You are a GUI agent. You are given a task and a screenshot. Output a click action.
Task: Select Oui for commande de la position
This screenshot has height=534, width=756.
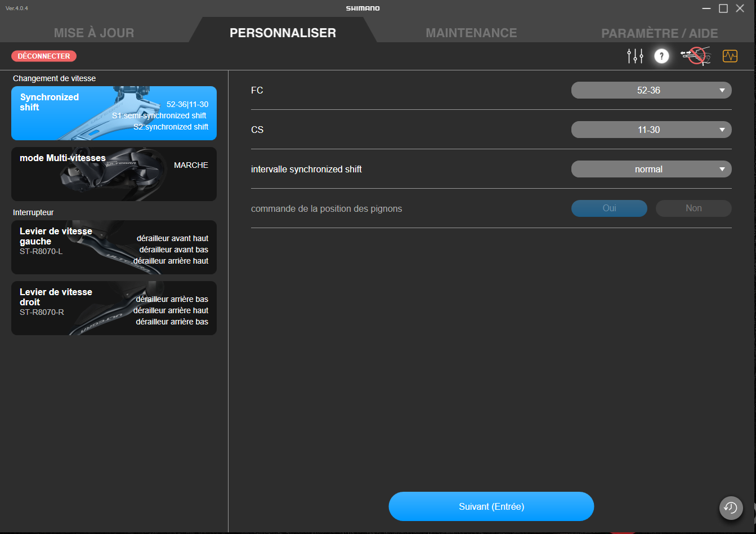pos(609,208)
